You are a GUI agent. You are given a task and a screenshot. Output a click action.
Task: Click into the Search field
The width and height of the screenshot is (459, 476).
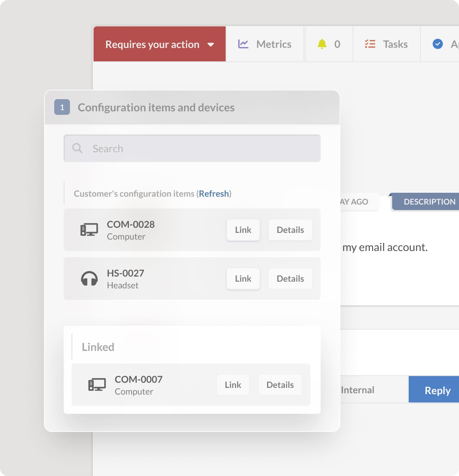click(x=192, y=148)
